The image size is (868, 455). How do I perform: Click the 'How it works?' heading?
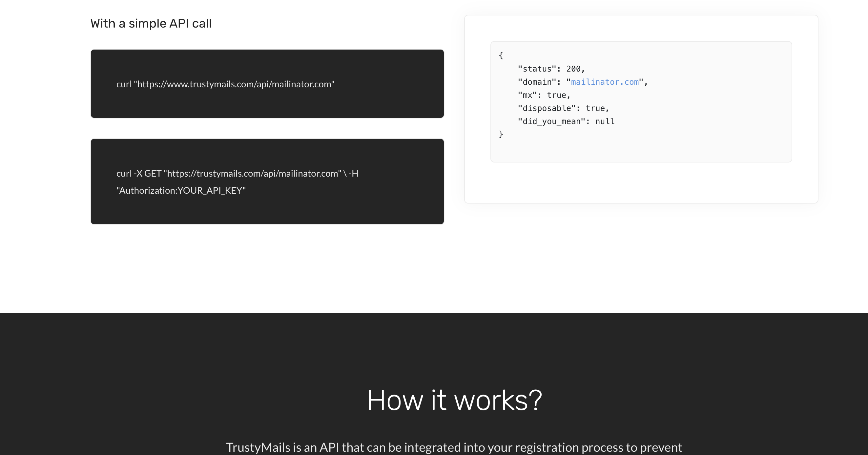[x=454, y=400]
